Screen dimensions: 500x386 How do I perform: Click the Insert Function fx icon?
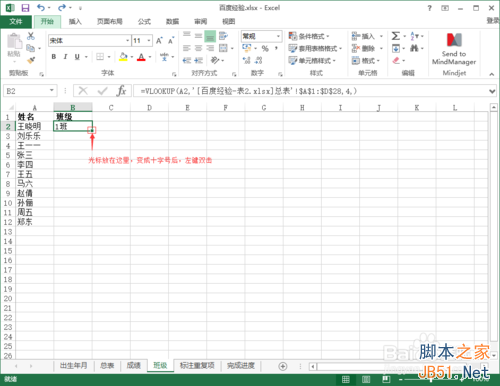[121, 91]
